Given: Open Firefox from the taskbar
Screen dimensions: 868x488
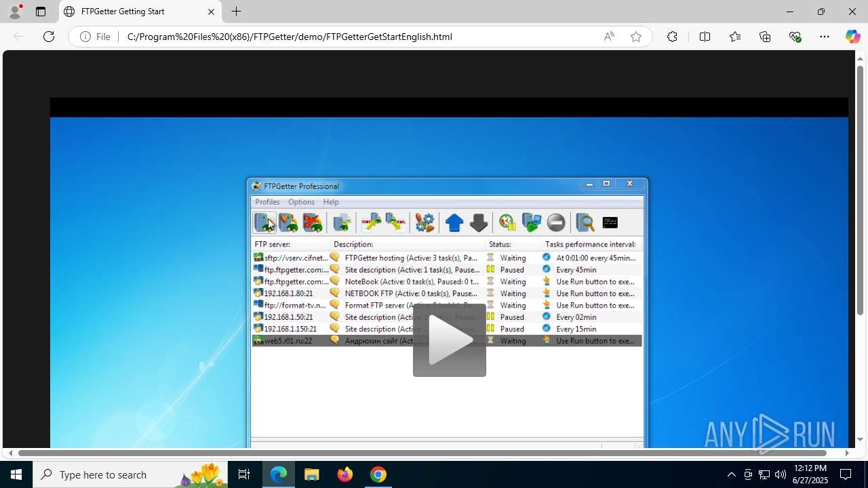Looking at the screenshot, I should (x=345, y=474).
